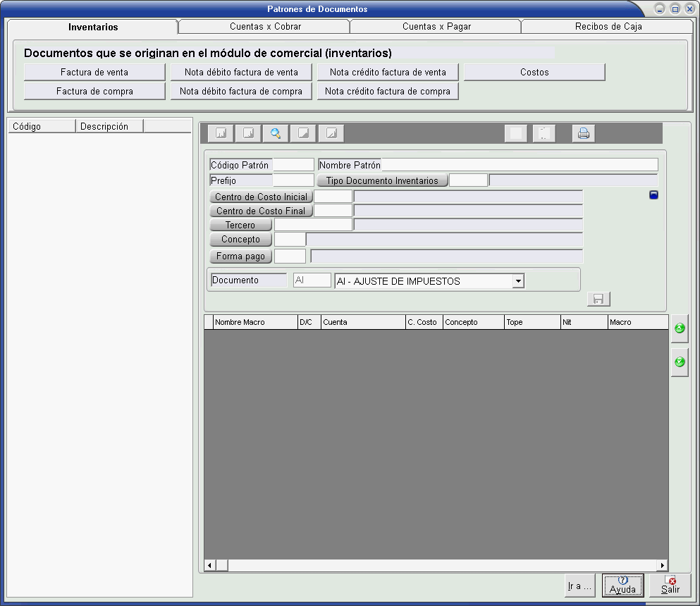The image size is (700, 606).
Task: Select the Factura de venta button
Action: (94, 72)
